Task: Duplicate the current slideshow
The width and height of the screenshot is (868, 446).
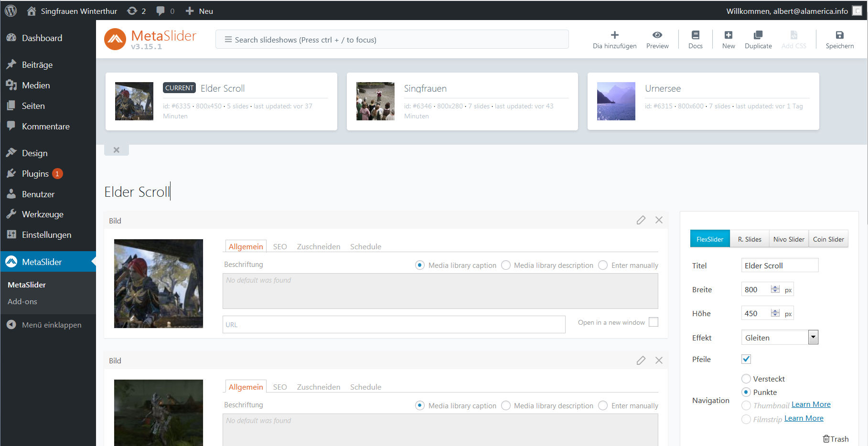Action: click(758, 35)
